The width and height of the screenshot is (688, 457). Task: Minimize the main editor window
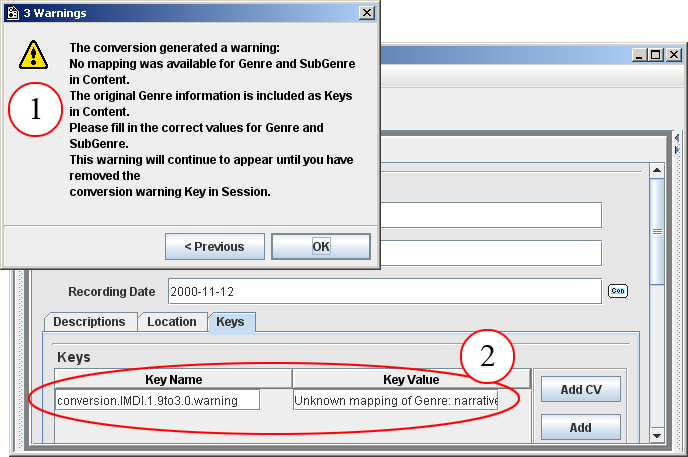point(639,55)
